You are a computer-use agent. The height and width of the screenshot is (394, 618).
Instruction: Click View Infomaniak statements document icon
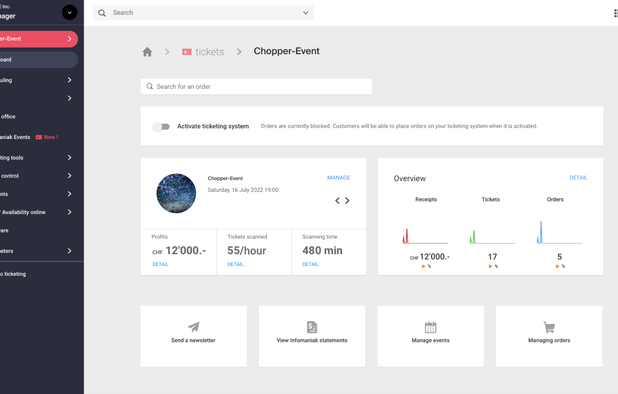coord(312,327)
